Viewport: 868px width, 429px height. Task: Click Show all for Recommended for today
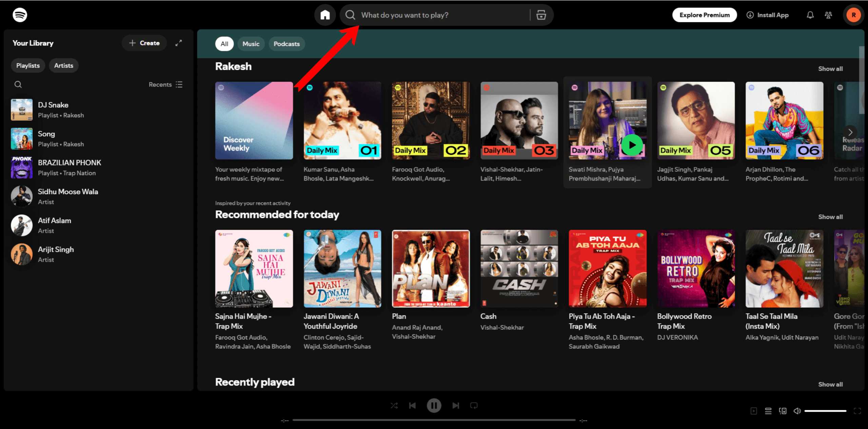tap(830, 217)
